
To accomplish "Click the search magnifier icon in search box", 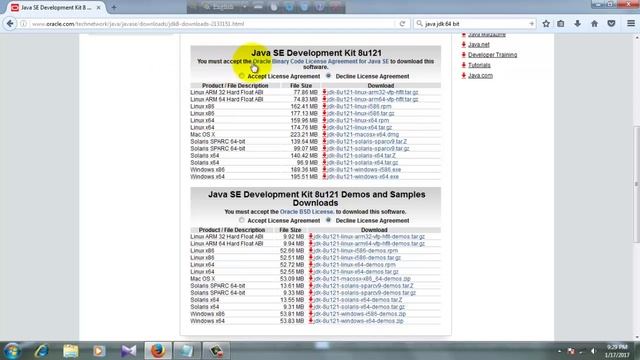I will (419, 24).
